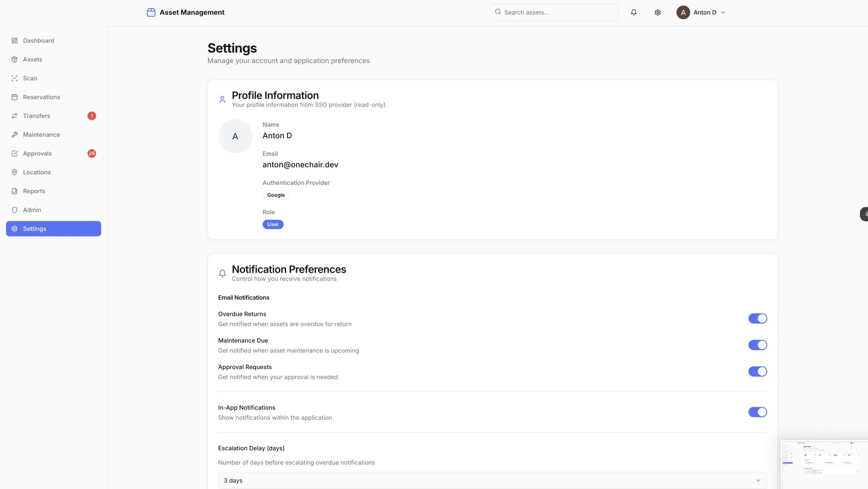Open the Locations section
This screenshot has height=489, width=868.
36,172
